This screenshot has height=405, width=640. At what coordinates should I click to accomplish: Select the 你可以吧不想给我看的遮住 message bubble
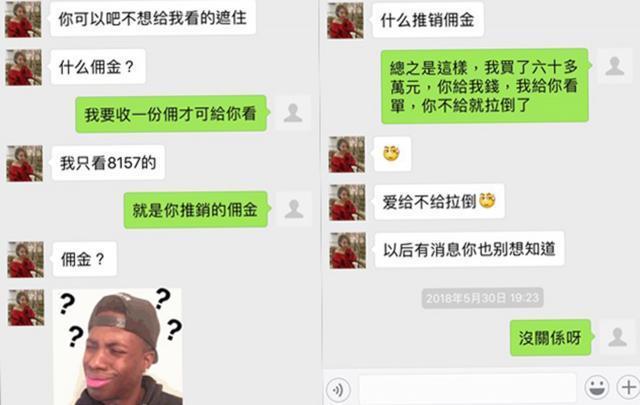[x=153, y=18]
